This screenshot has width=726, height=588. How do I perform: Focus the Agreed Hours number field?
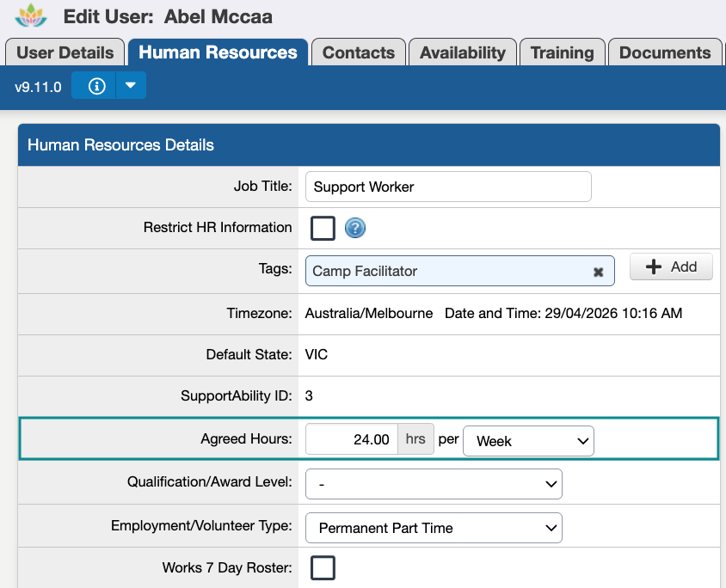[351, 439]
